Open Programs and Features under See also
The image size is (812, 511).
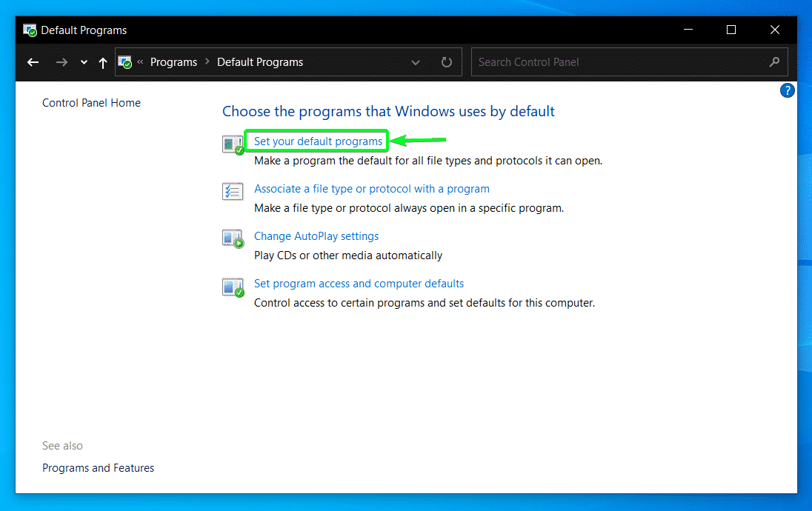98,468
